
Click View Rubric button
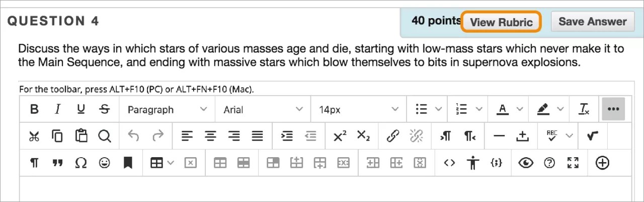coord(501,22)
